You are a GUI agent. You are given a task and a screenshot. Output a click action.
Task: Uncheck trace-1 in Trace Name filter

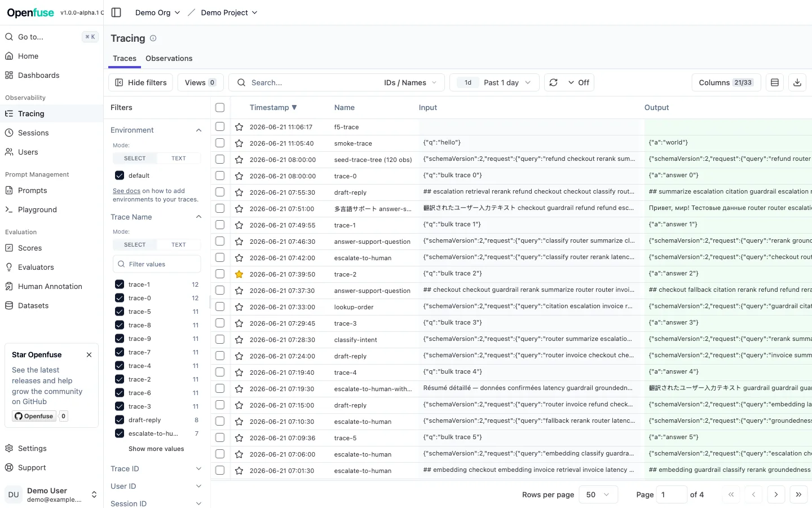click(x=120, y=284)
